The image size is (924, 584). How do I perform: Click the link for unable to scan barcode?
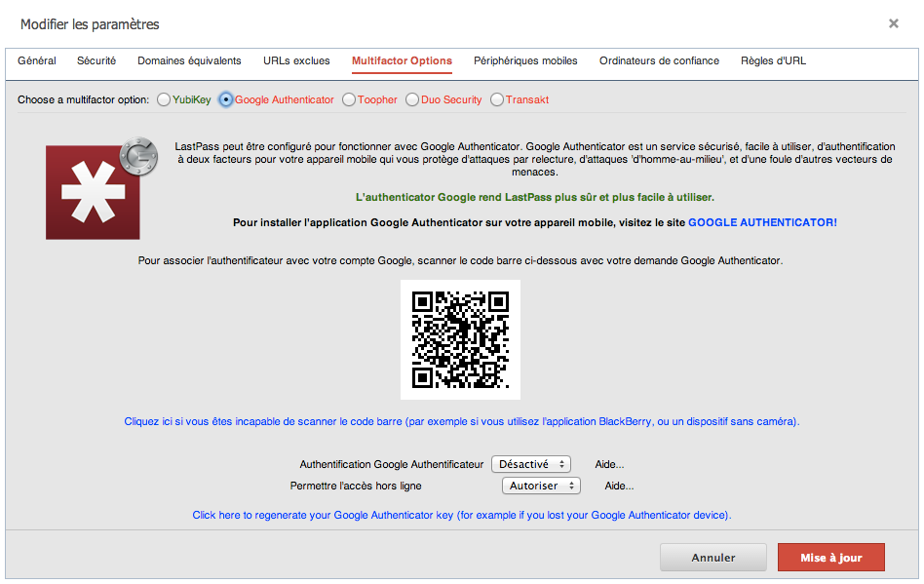tap(461, 421)
